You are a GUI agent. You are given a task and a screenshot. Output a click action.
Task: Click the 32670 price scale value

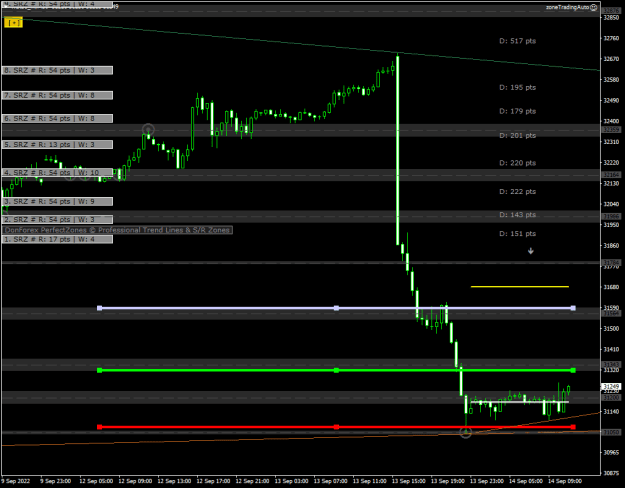click(611, 59)
